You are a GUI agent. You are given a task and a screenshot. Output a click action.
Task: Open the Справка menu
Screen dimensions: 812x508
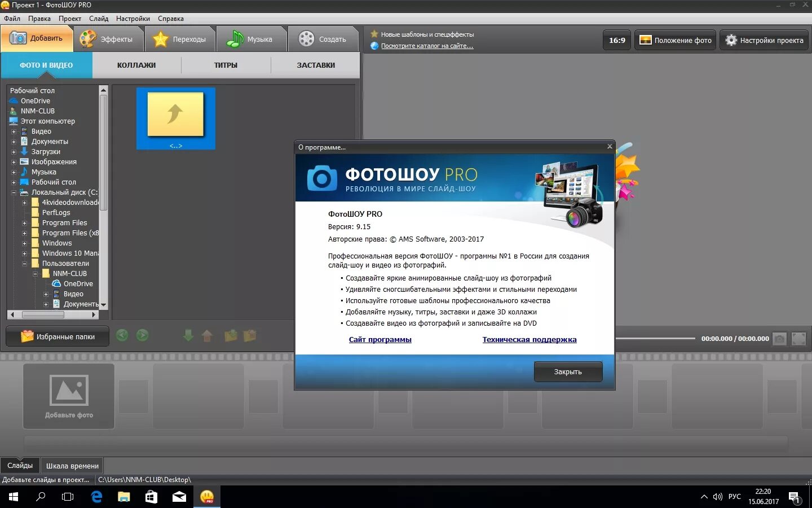171,19
